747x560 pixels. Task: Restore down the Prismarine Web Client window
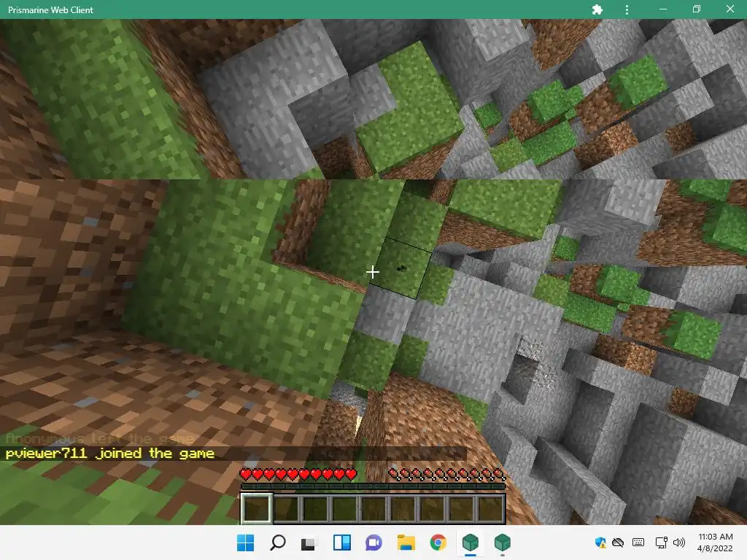point(697,9)
